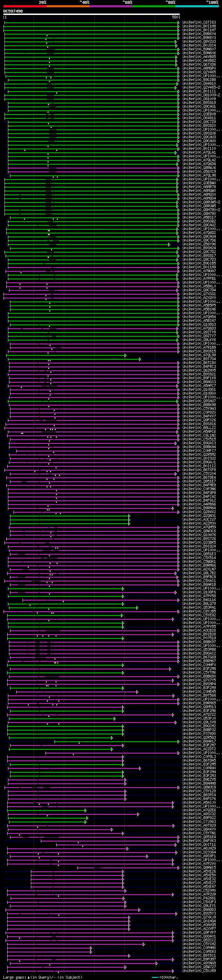
Task: Open hit UniRef100_C0PRA0
Action: pos(199,768)
